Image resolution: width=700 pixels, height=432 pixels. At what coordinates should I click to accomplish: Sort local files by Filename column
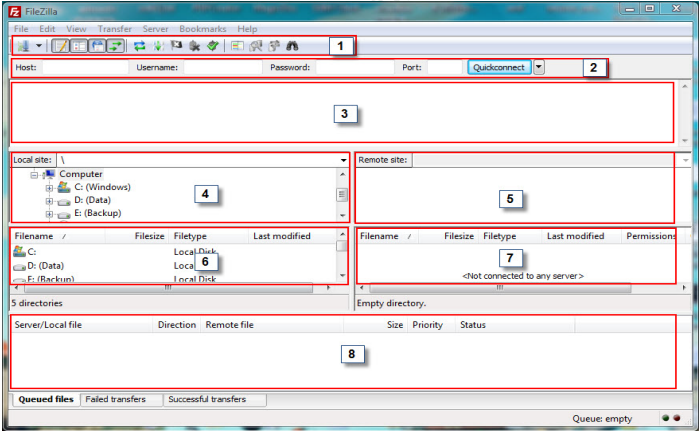click(x=58, y=236)
